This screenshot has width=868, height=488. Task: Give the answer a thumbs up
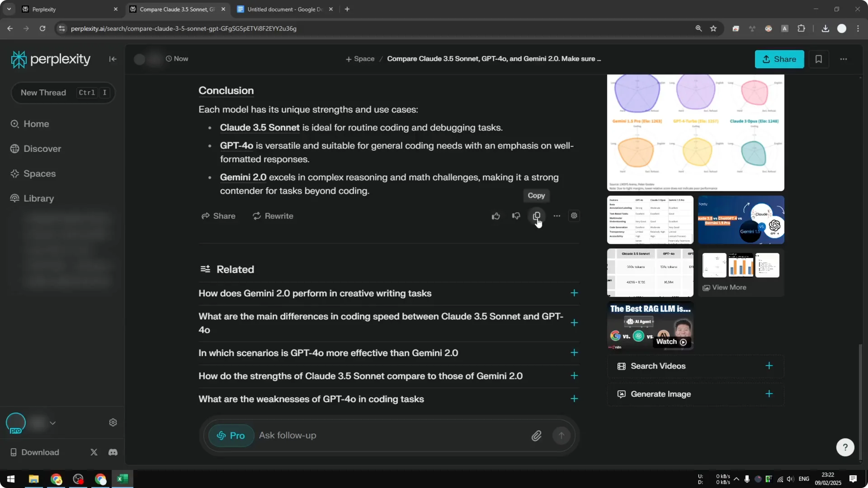[x=495, y=216]
